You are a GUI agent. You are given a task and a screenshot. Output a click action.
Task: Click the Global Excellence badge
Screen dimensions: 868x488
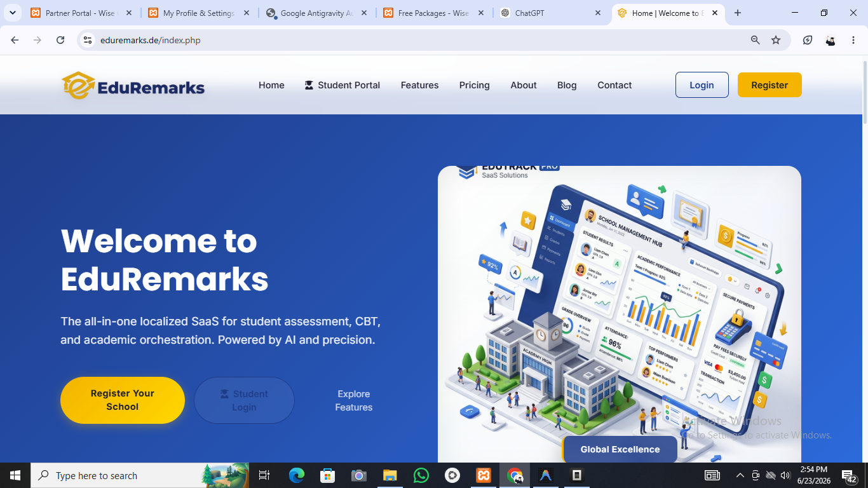tap(620, 449)
